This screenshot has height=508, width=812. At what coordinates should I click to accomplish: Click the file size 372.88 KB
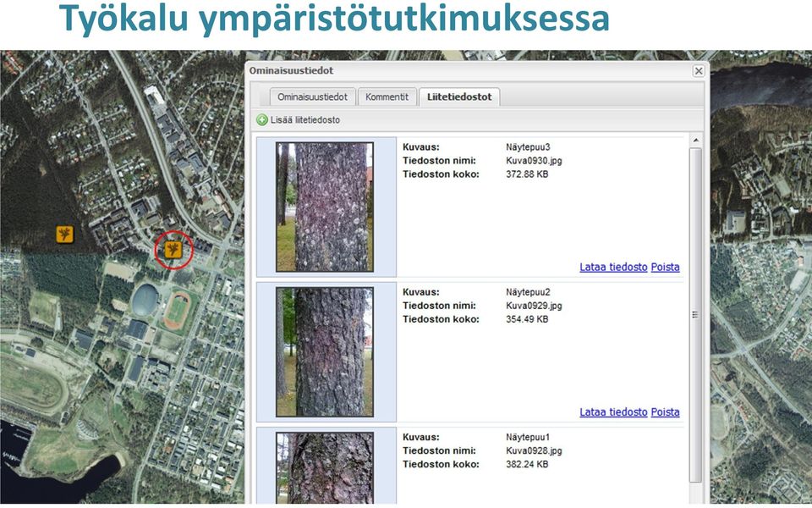pyautogui.click(x=527, y=174)
